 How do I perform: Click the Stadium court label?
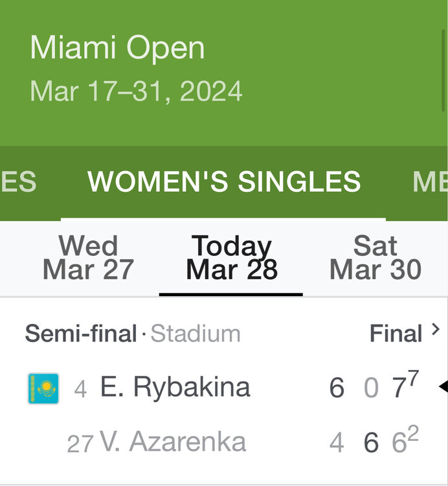tap(196, 334)
